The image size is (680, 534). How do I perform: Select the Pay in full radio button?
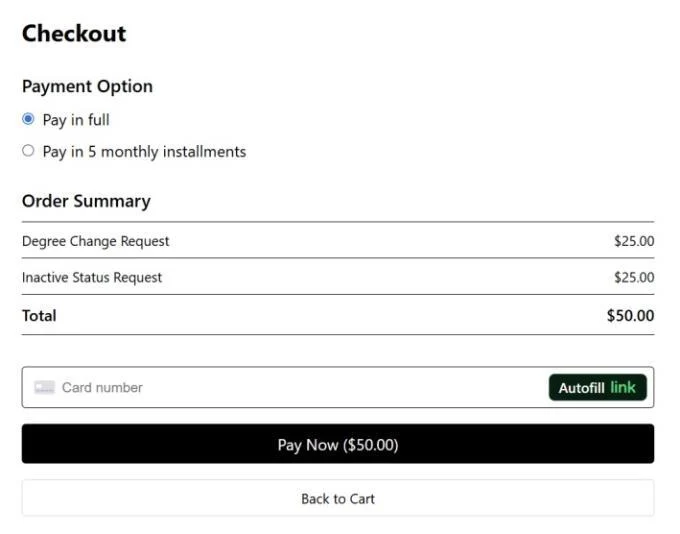[28, 119]
